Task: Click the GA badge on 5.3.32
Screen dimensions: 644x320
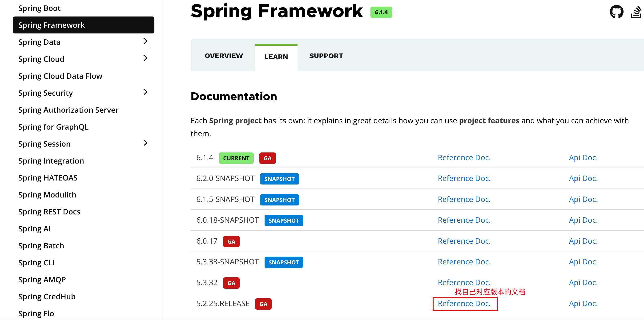Action: [231, 283]
